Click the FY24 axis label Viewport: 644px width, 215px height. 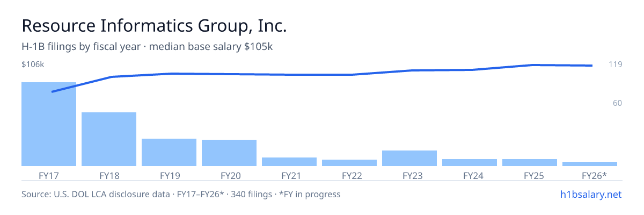(470, 176)
